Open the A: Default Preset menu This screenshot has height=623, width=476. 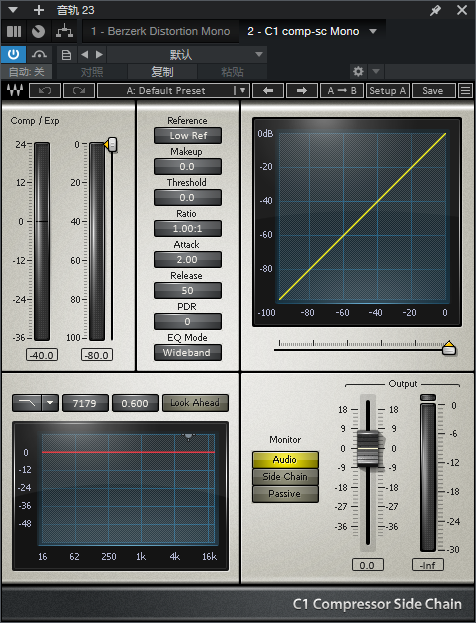point(174,91)
